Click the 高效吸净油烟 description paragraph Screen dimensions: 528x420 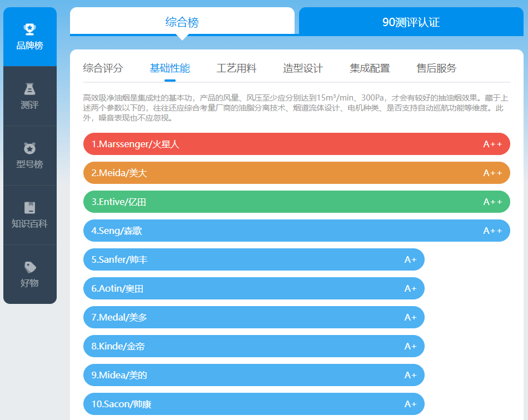tap(296, 108)
